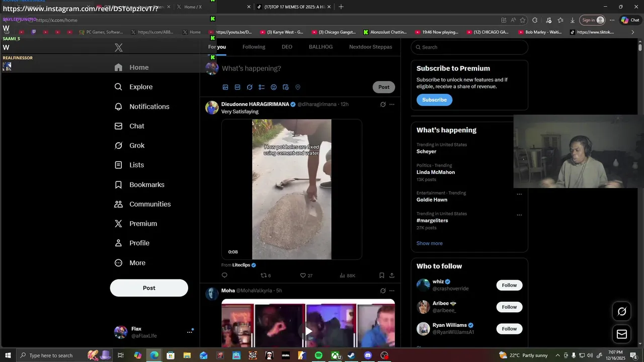Switch to the BALLHOG tab
This screenshot has height=362, width=644.
[320, 47]
